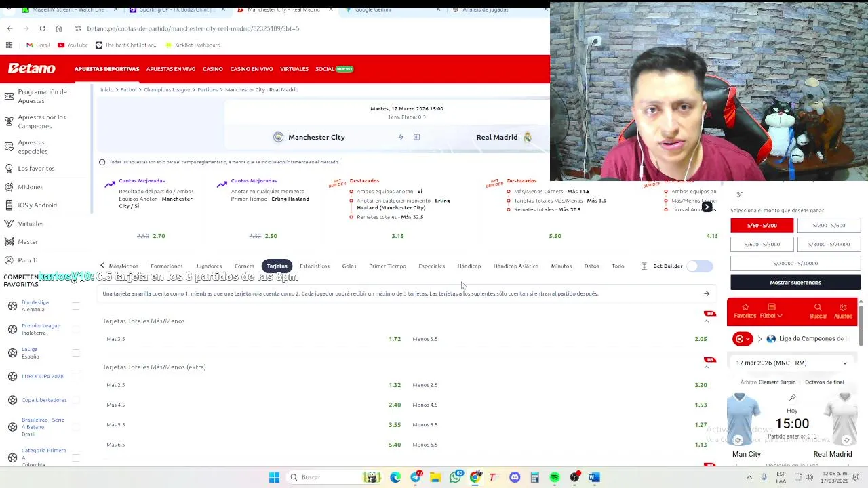Open the Fútbol dropdown in red widget
Viewport: 868px width, 488px height.
[x=771, y=311]
